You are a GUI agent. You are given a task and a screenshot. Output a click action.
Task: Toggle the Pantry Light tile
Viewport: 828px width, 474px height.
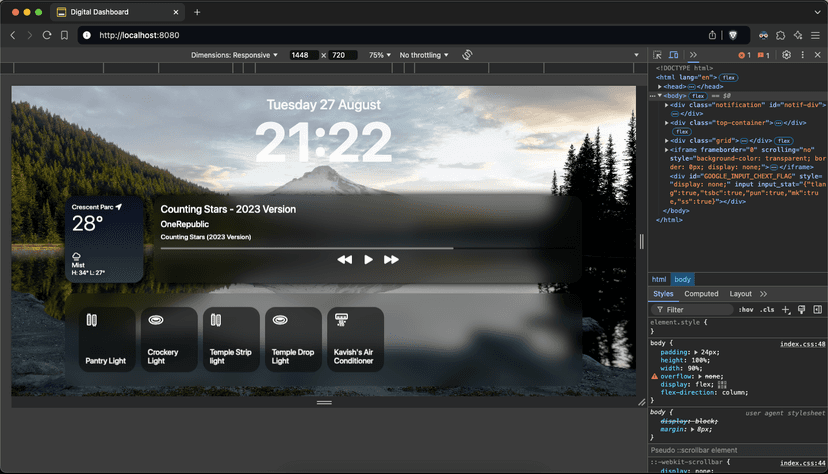click(106, 339)
